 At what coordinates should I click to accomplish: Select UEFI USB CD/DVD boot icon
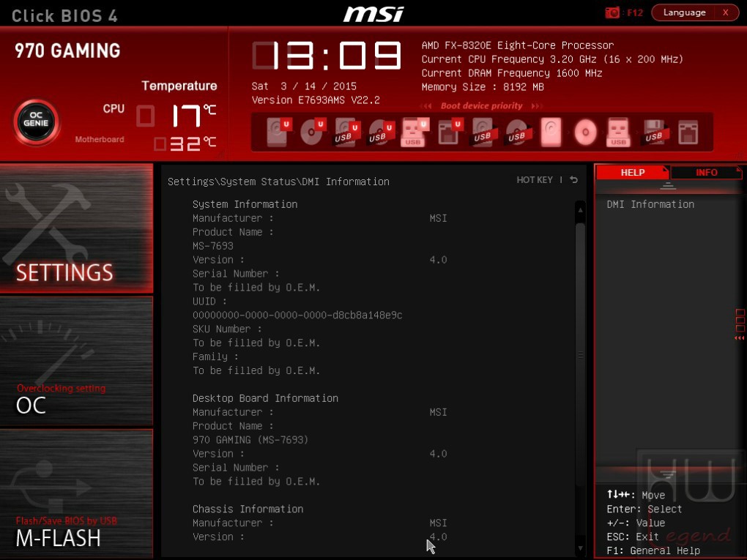click(x=381, y=132)
